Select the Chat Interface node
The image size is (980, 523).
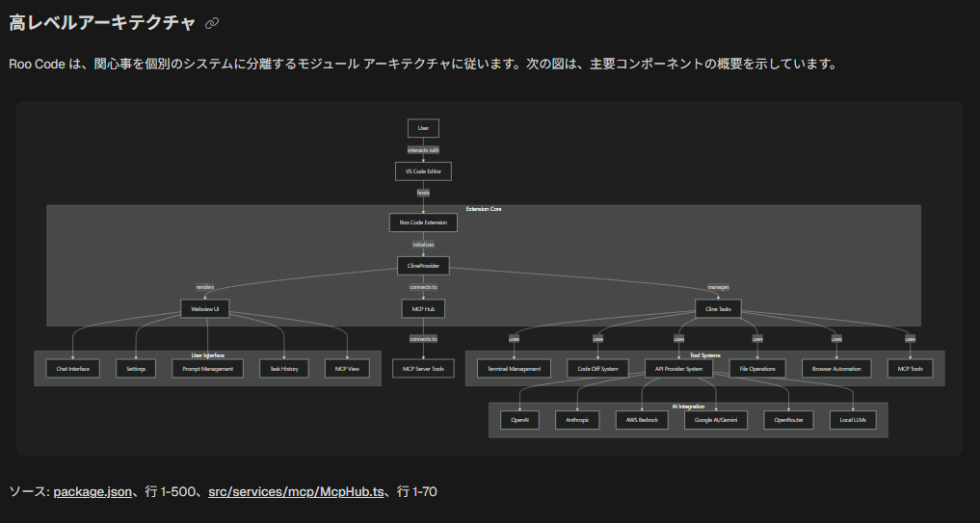click(72, 369)
